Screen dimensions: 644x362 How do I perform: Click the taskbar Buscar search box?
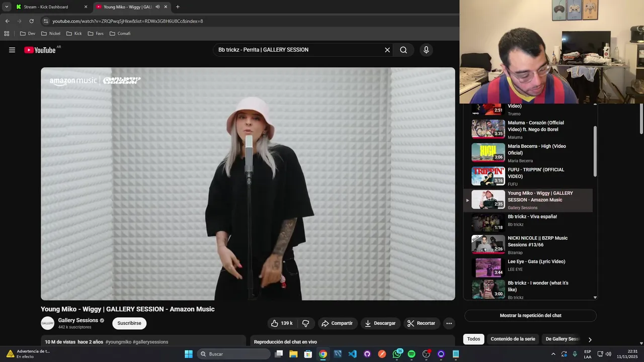pos(233,354)
